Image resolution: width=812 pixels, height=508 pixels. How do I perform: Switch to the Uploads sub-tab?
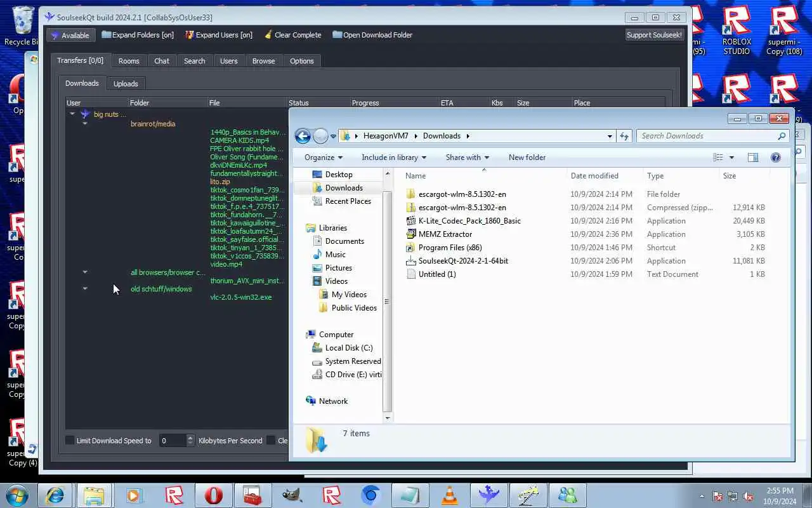[126, 84]
